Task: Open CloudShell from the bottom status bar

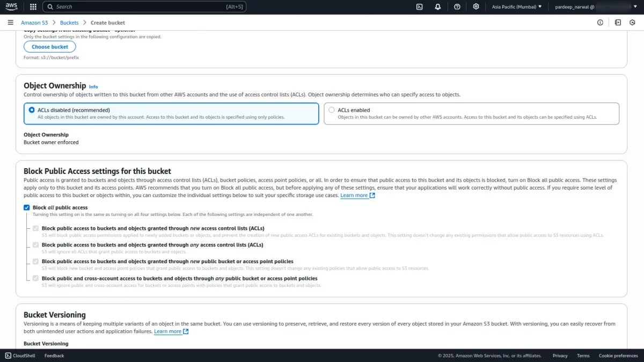Action: tap(20, 356)
